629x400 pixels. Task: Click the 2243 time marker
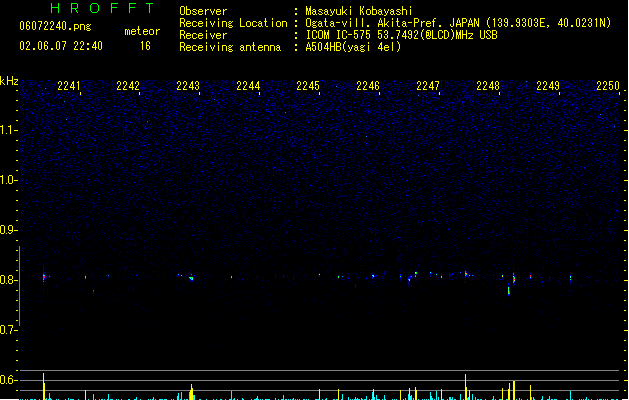[188, 86]
